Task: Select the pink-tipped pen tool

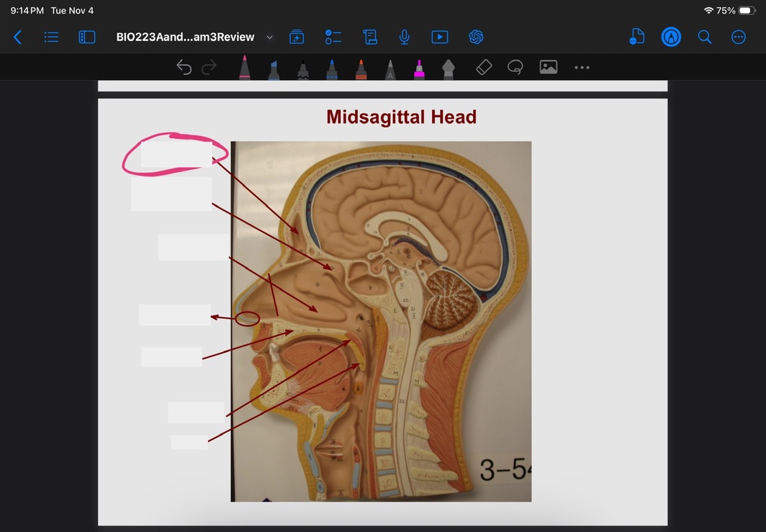Action: [x=245, y=68]
